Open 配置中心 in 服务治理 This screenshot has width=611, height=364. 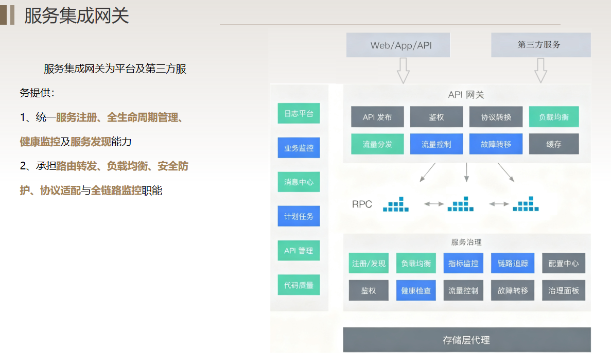(x=564, y=263)
